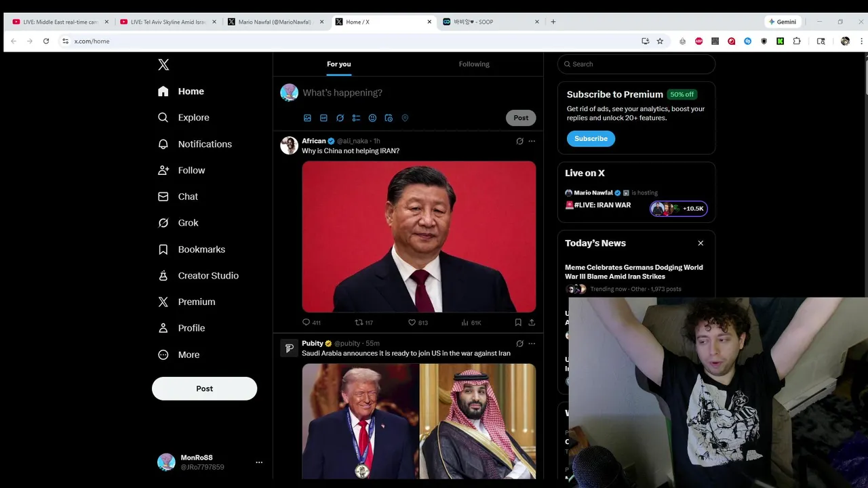Screen dimensions: 868x488
Task: Open account options next to MonRo88
Action: click(x=259, y=462)
